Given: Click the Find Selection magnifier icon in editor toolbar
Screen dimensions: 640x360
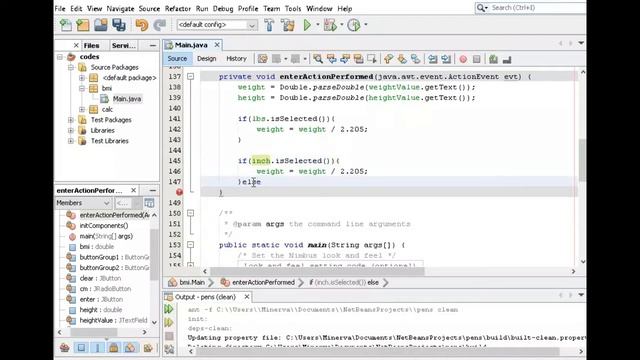Looking at the screenshot, I should tap(318, 59).
